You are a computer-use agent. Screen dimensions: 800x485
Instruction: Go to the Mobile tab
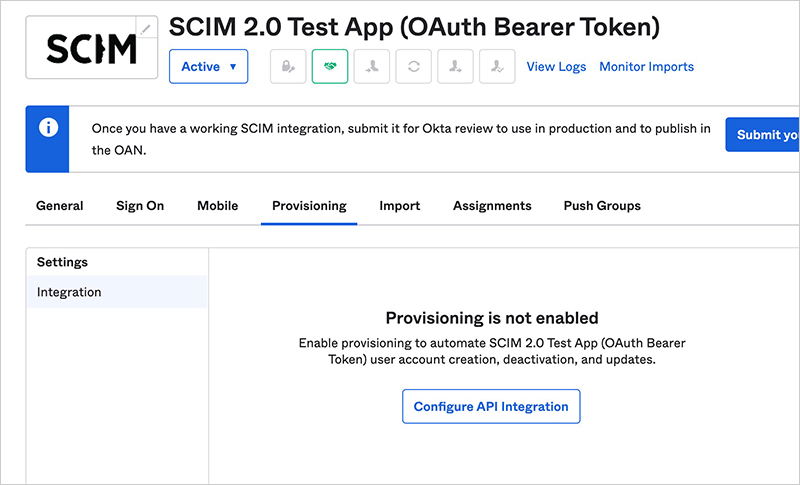pyautogui.click(x=218, y=206)
